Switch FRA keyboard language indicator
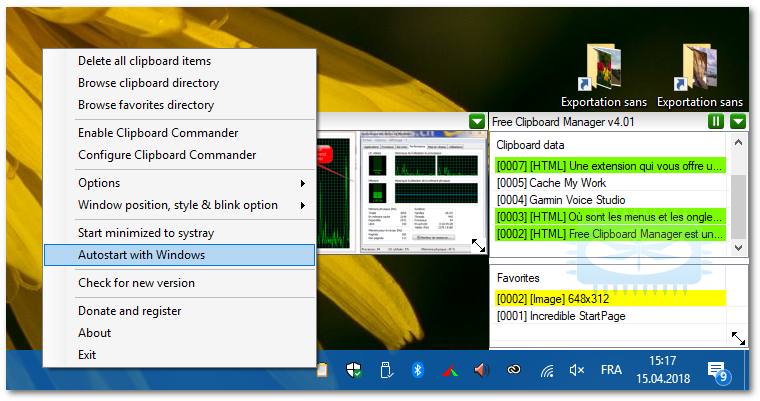The image size is (760, 401). click(611, 370)
